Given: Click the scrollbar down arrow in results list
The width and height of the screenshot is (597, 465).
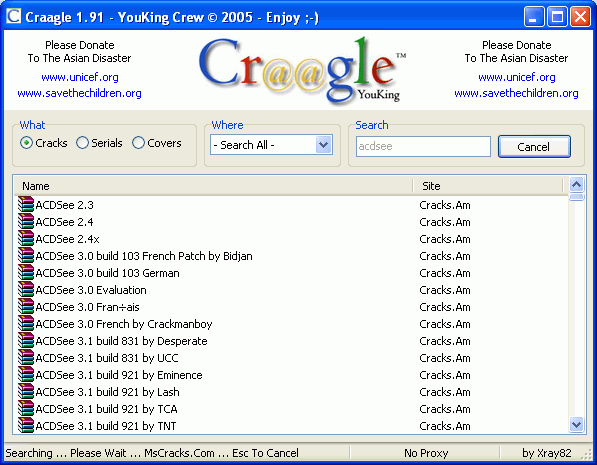Looking at the screenshot, I should (576, 424).
